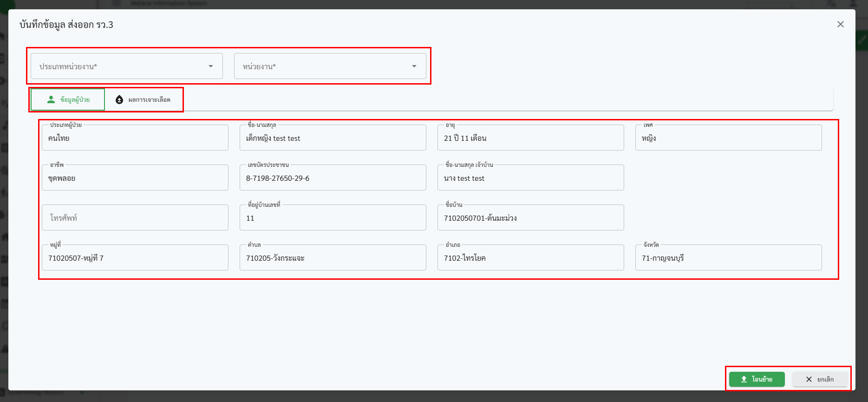Click the อายุ field showing 21 ปี 11 เดือน
Screen dimensions: 868x402
tap(530, 138)
